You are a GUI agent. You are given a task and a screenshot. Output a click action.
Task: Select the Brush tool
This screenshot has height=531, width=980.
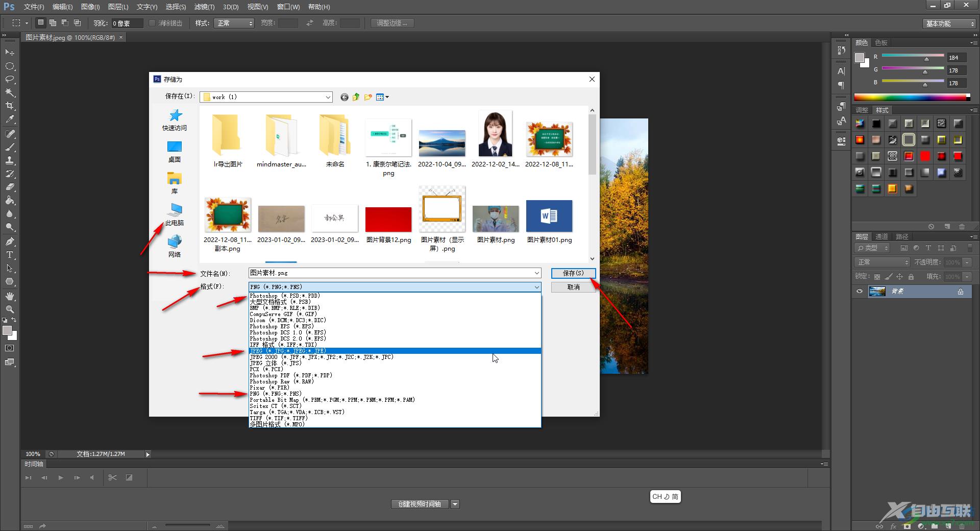point(10,147)
